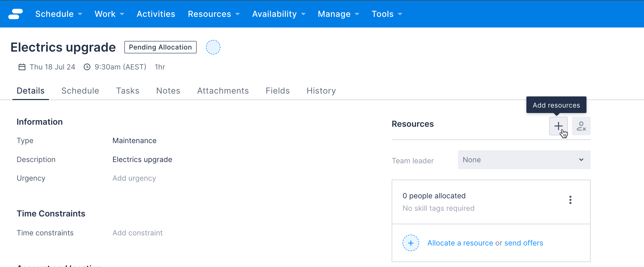Click the Skedulo logo in the top bar
The image size is (644, 267).
(x=15, y=14)
